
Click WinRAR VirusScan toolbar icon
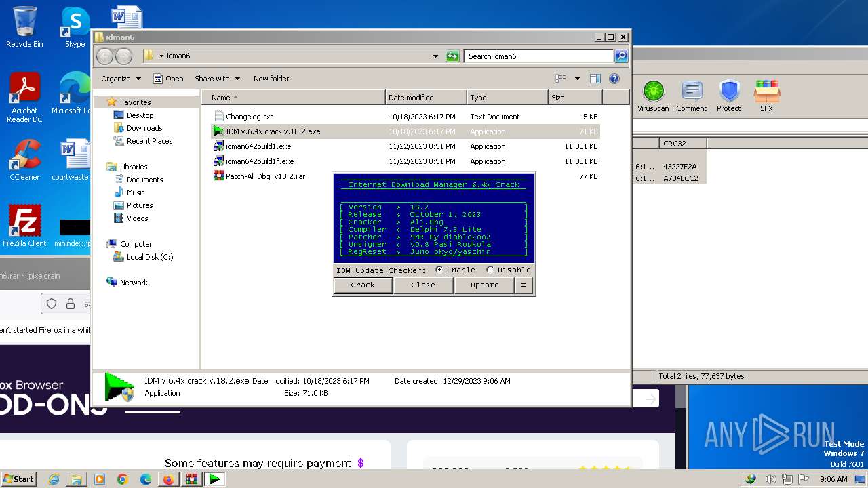[x=653, y=96]
